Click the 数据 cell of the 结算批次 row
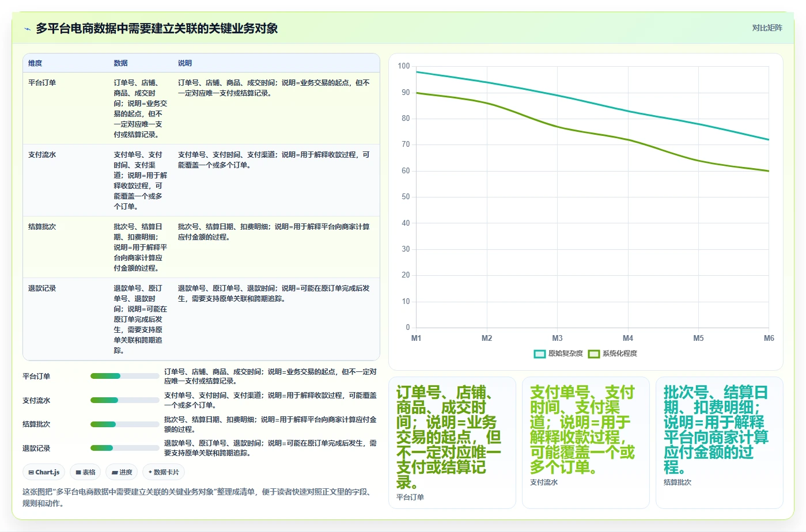The width and height of the screenshot is (806, 532). coord(141,248)
